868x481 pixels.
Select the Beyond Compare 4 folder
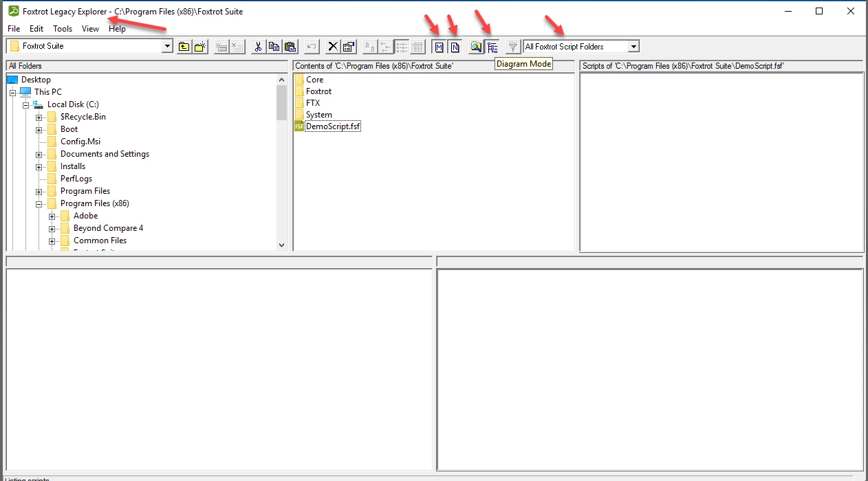pyautogui.click(x=108, y=228)
